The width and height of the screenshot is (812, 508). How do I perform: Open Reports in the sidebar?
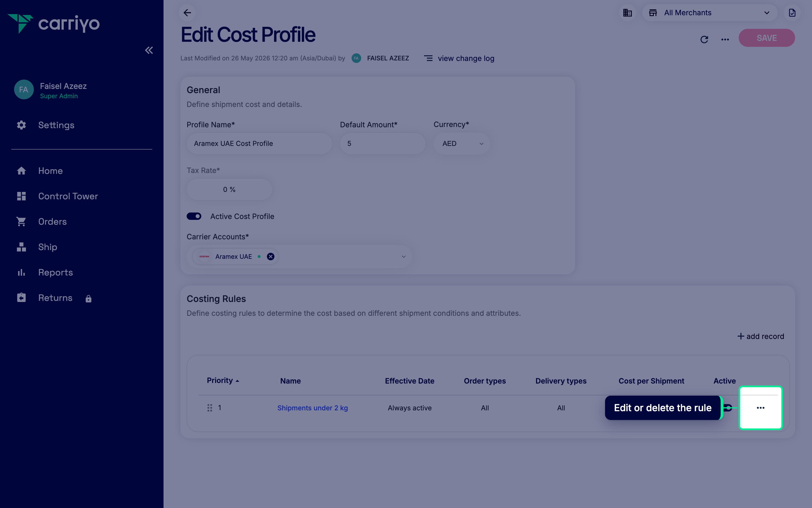(x=55, y=272)
